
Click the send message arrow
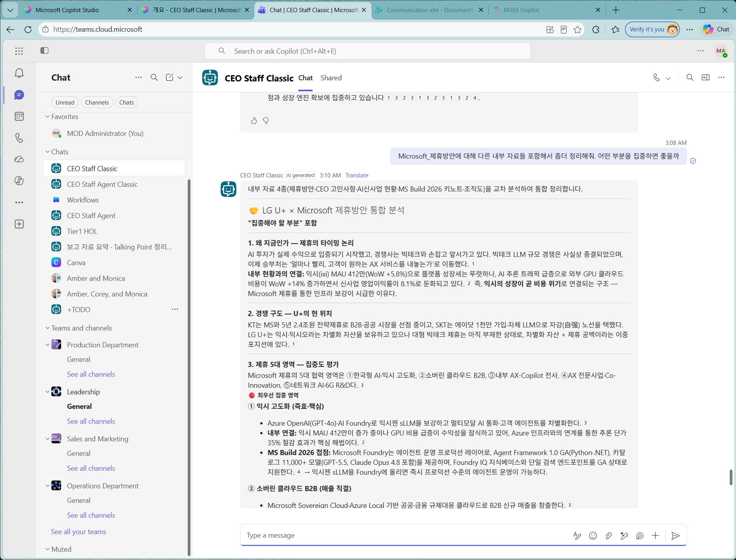click(675, 536)
